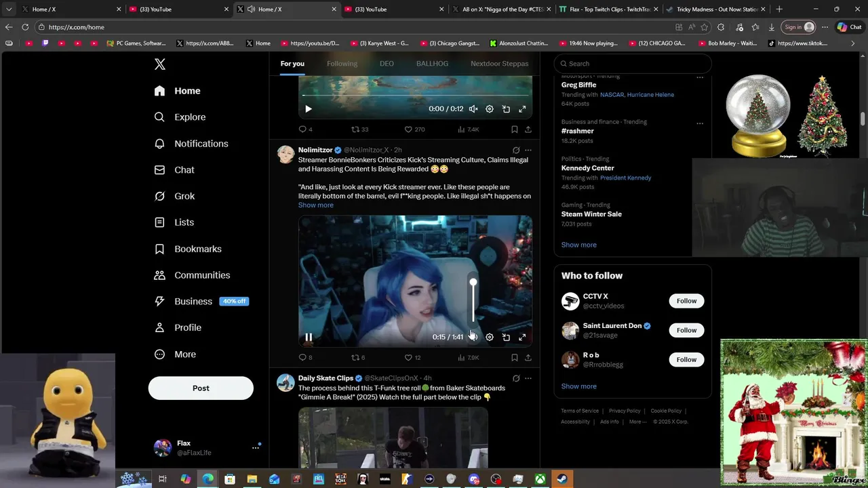Open Steam Winter Sale trend
The height and width of the screenshot is (488, 868).
click(591, 214)
